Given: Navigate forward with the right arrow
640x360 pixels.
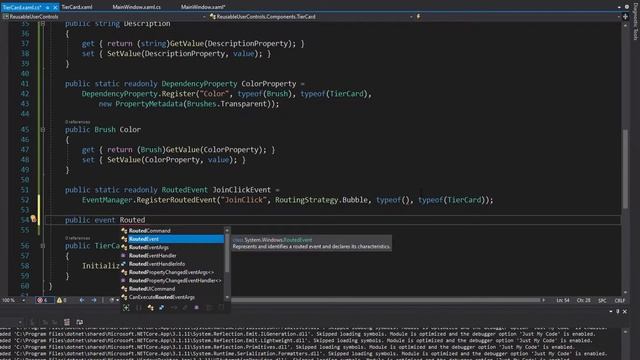Looking at the screenshot, I should point(94,300).
